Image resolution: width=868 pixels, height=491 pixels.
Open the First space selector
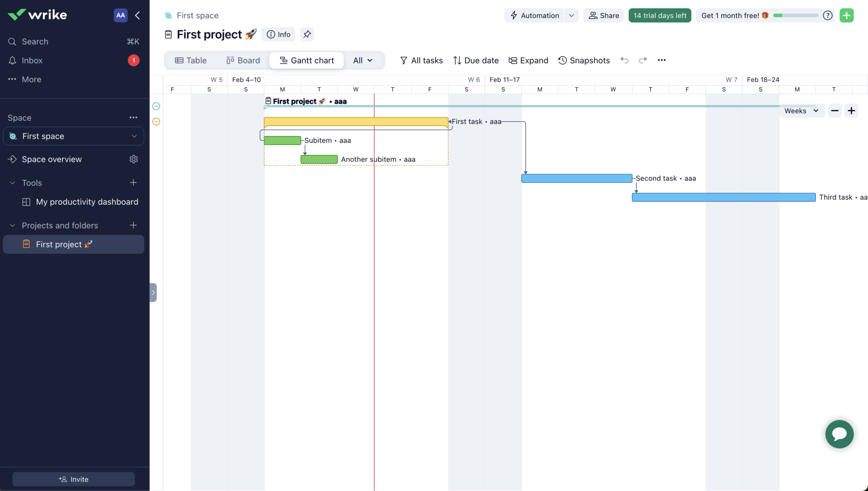(x=73, y=136)
